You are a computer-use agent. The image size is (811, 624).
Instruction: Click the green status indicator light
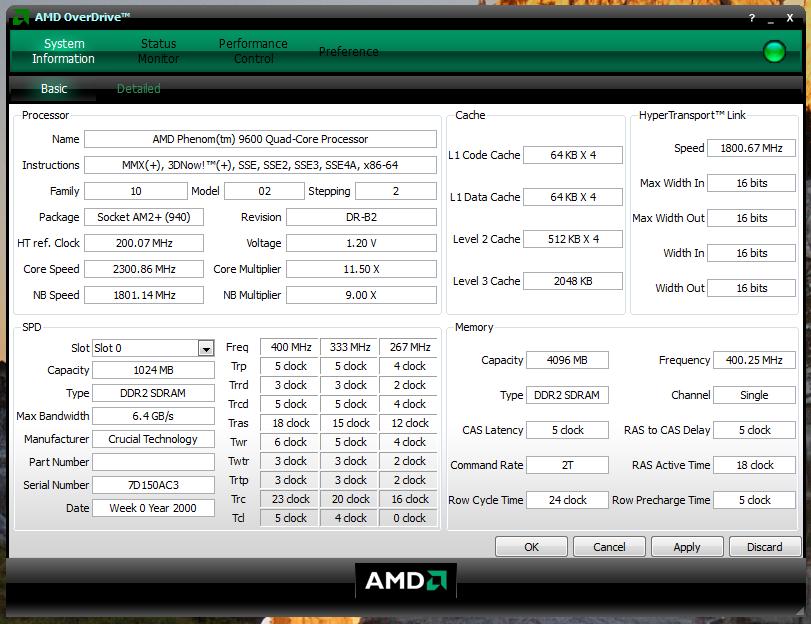pyautogui.click(x=774, y=52)
